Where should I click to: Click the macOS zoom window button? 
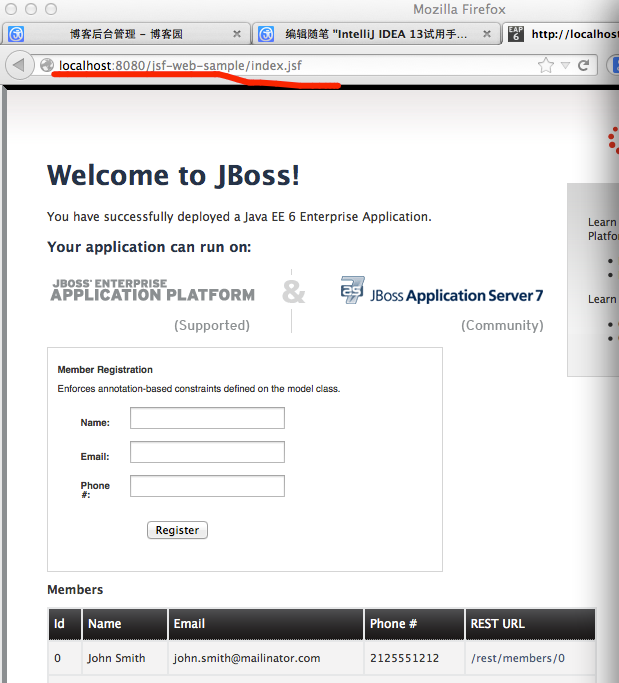pyautogui.click(x=51, y=9)
